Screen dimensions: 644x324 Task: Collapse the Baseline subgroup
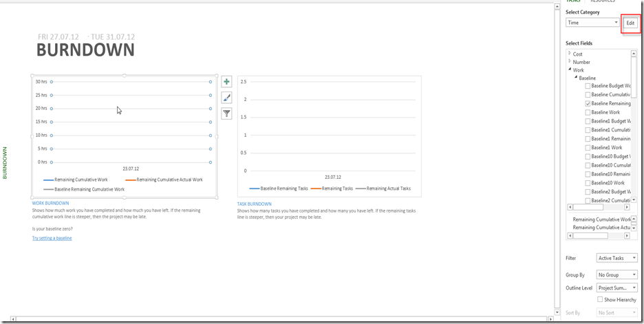[575, 78]
